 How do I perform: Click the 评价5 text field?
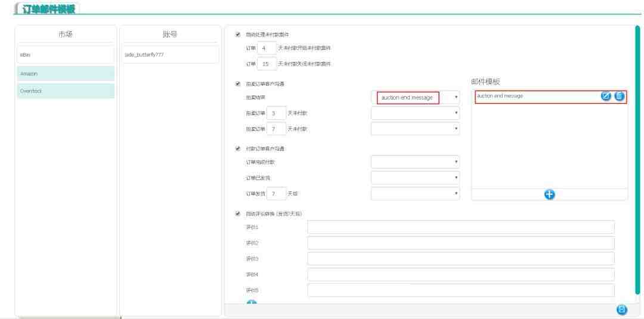(x=461, y=290)
